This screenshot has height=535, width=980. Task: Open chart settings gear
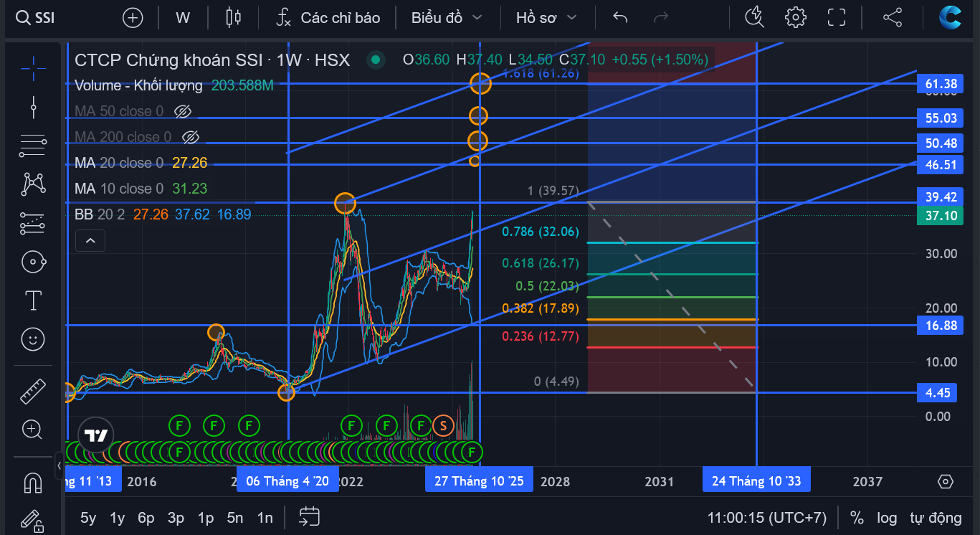[795, 18]
